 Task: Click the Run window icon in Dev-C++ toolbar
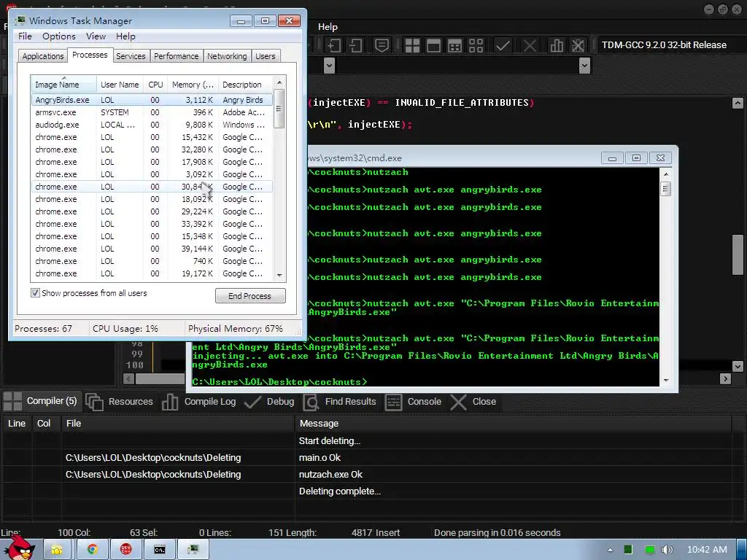tap(433, 45)
